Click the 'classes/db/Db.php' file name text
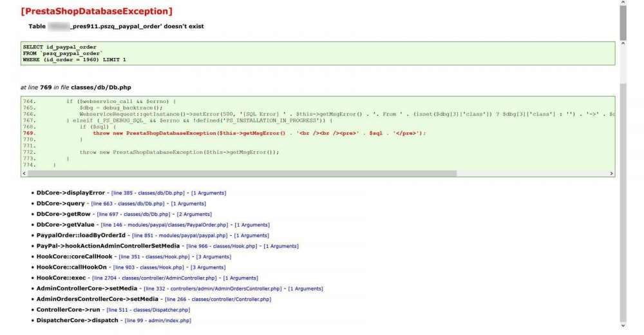The image size is (644, 335). [x=101, y=88]
